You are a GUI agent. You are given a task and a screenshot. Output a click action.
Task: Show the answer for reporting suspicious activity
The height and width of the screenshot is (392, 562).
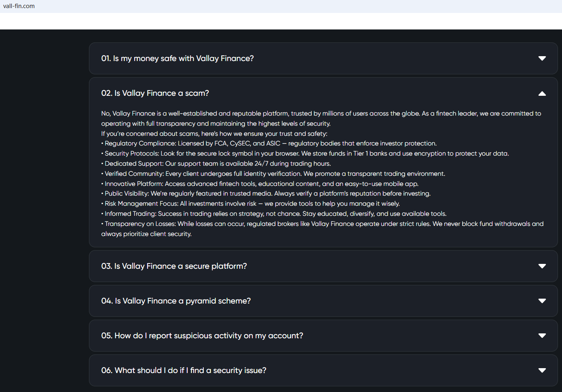(202, 336)
